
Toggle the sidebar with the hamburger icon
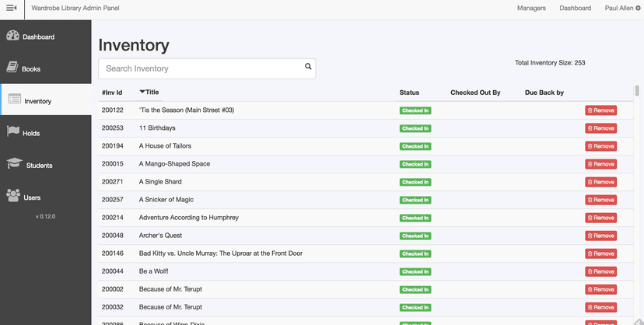12,8
